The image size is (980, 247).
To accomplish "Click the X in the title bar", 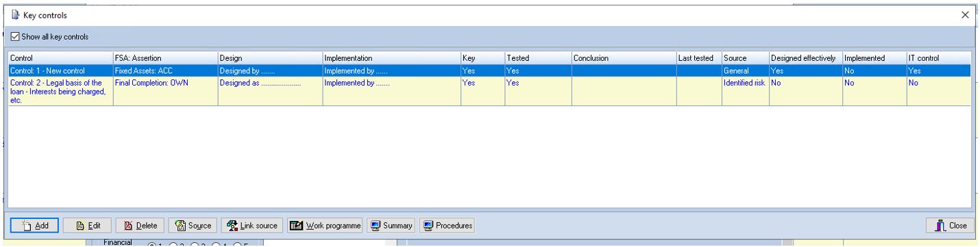I will coord(964,14).
